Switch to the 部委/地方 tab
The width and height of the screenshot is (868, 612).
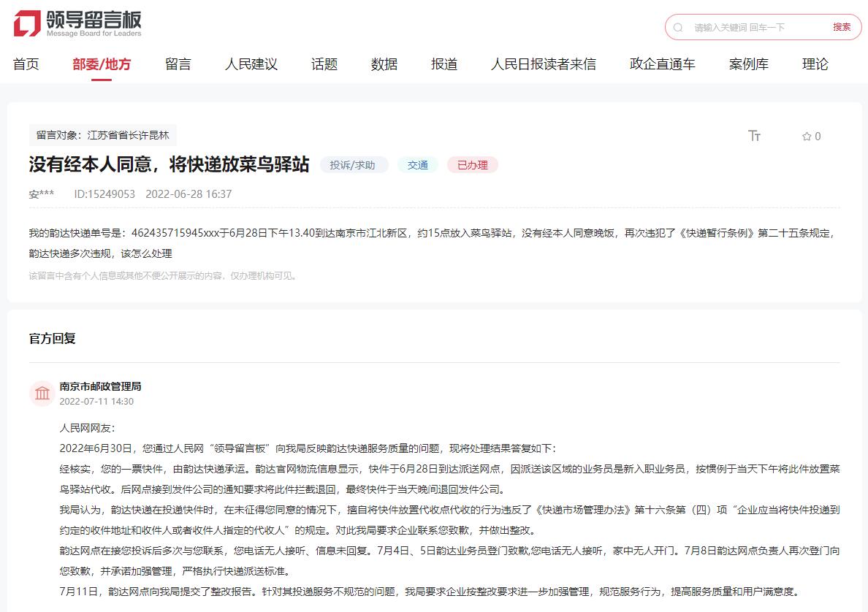[103, 64]
